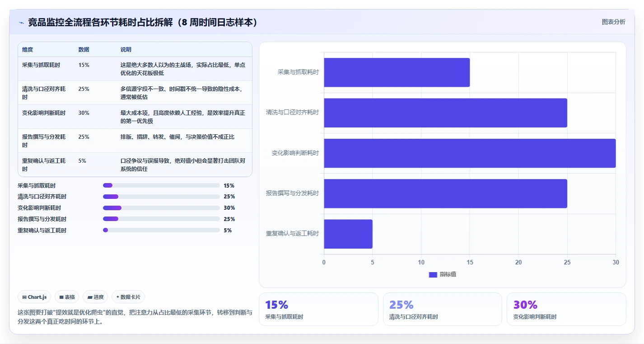This screenshot has width=644, height=344.
Task: Select the 数据卡片 tag chip
Action: tap(128, 297)
